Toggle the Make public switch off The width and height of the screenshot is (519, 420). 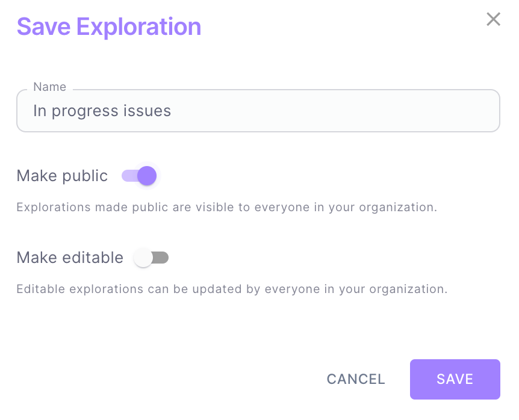pos(139,176)
